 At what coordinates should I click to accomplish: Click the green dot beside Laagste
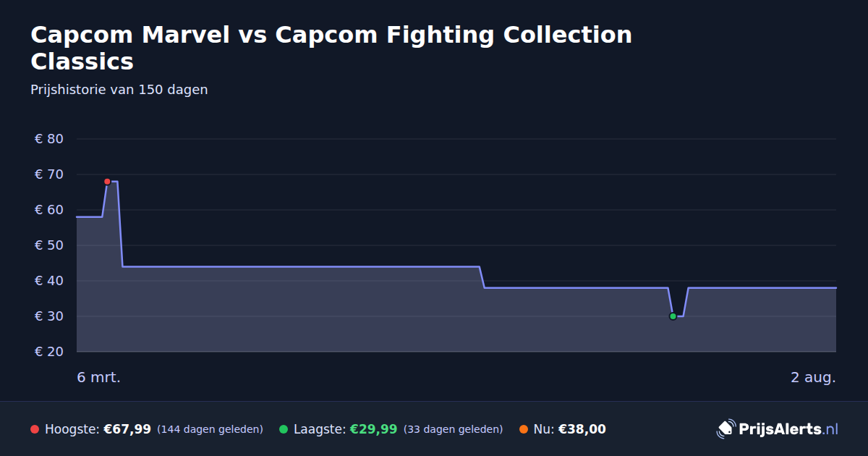tap(284, 429)
